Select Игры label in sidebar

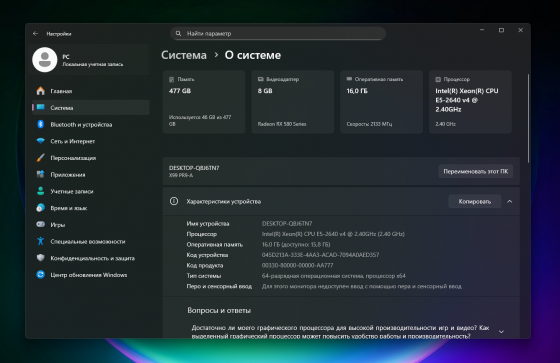coord(58,225)
